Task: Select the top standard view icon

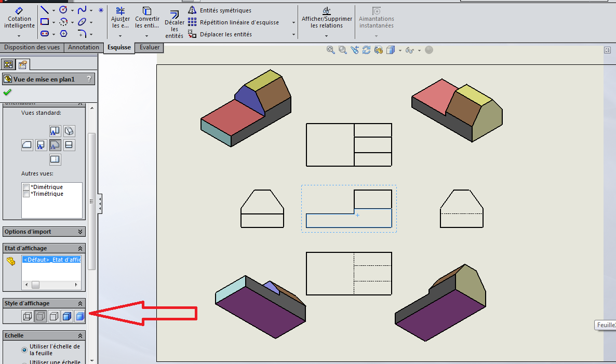Action: 55,131
